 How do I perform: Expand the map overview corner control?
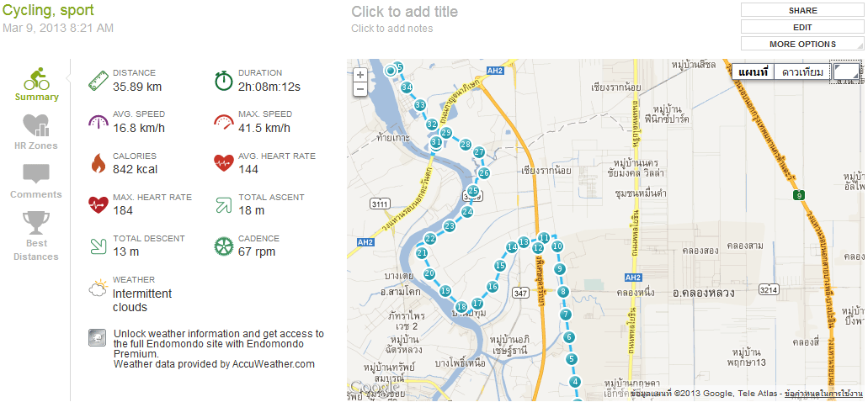[x=846, y=72]
